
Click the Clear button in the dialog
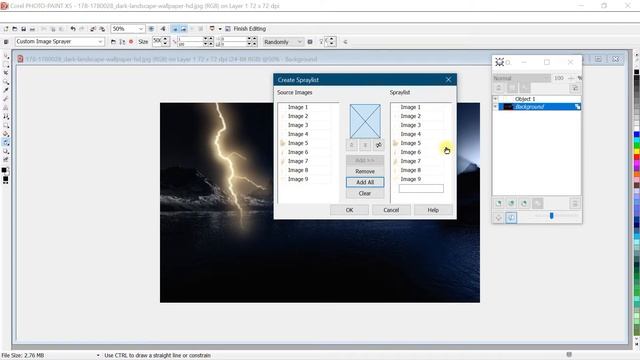tap(365, 193)
